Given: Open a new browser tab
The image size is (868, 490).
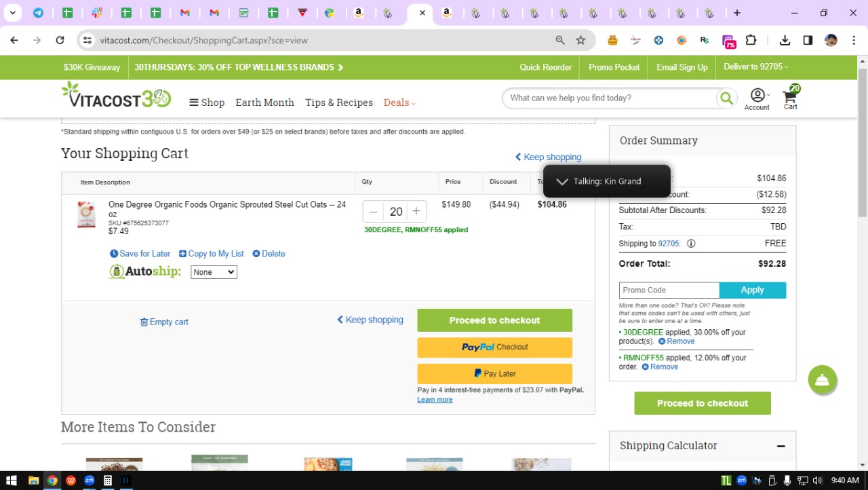Looking at the screenshot, I should (737, 13).
